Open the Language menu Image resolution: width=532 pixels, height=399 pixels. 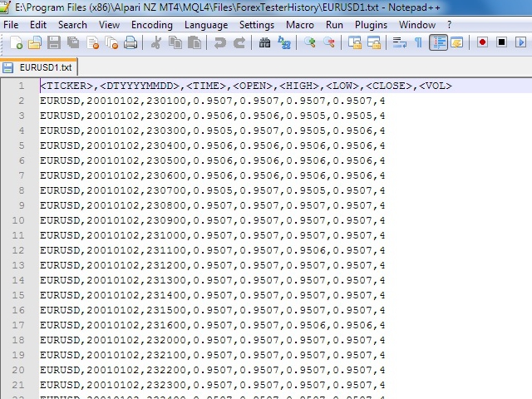[206, 25]
